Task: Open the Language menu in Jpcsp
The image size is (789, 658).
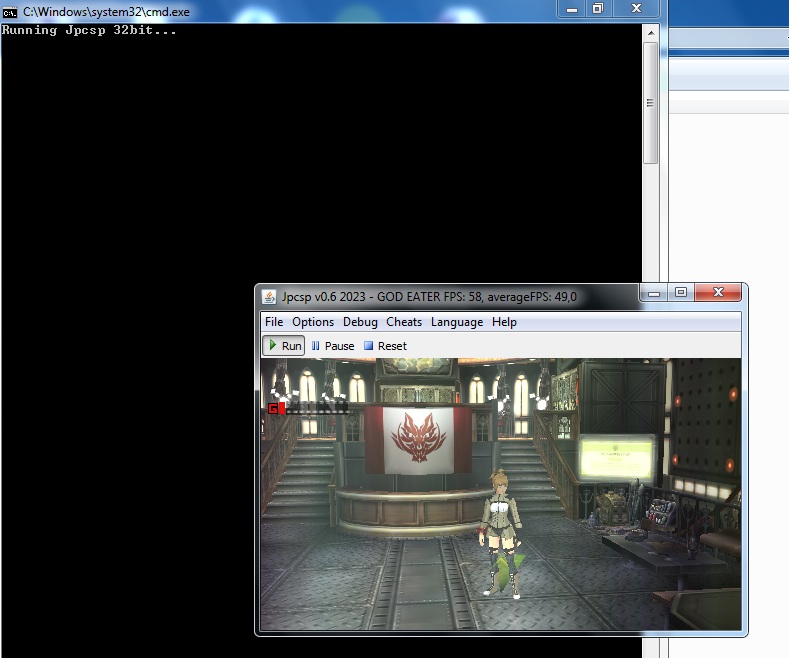Action: (456, 322)
